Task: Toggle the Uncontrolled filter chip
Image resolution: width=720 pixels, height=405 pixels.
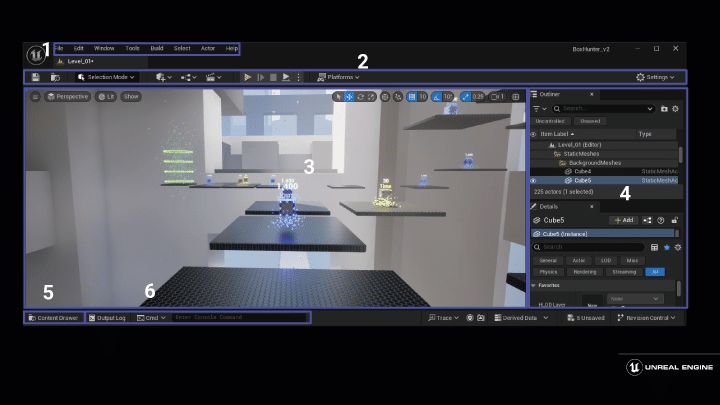Action: 550,121
